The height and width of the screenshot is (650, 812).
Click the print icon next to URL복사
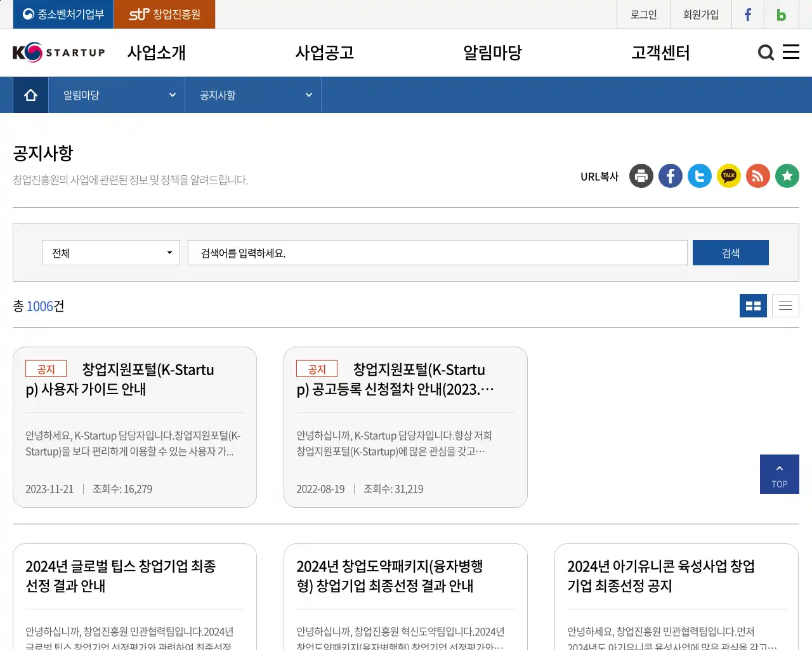(x=641, y=176)
